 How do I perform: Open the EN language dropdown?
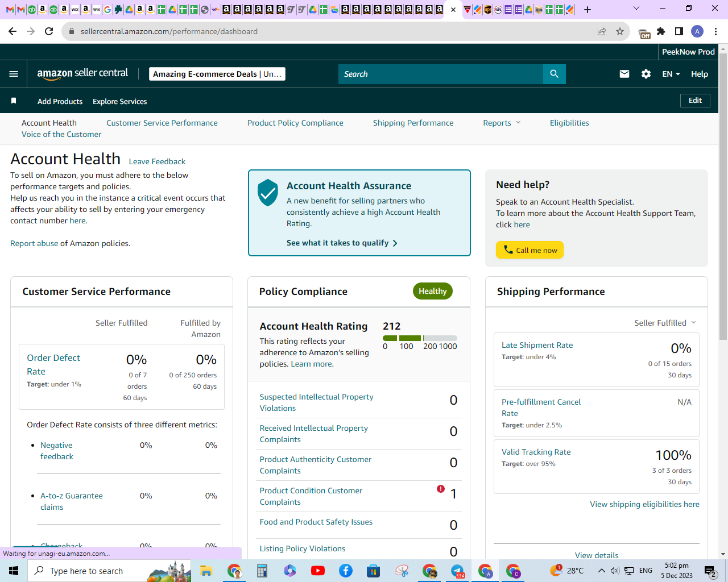tap(671, 74)
